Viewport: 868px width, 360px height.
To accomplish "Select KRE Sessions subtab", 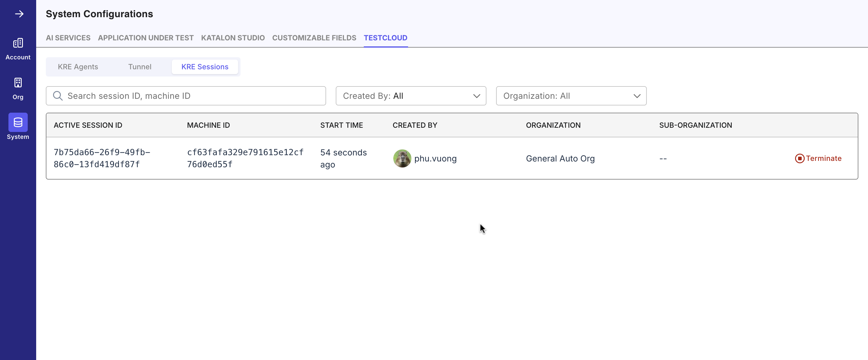I will tap(205, 67).
